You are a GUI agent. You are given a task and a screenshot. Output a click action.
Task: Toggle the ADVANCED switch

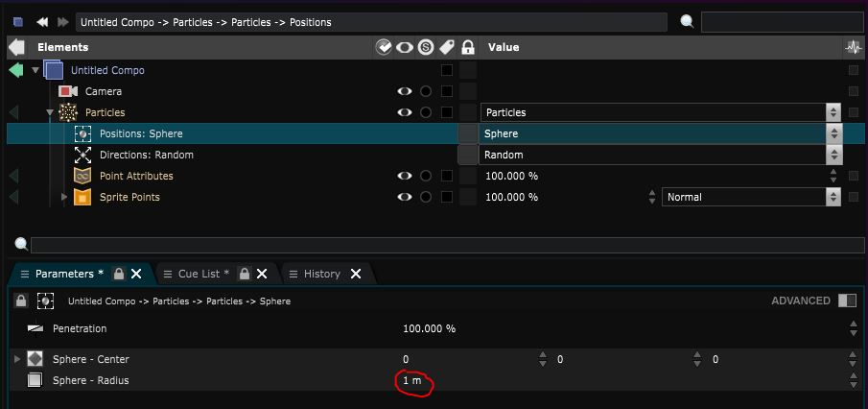[x=846, y=301]
